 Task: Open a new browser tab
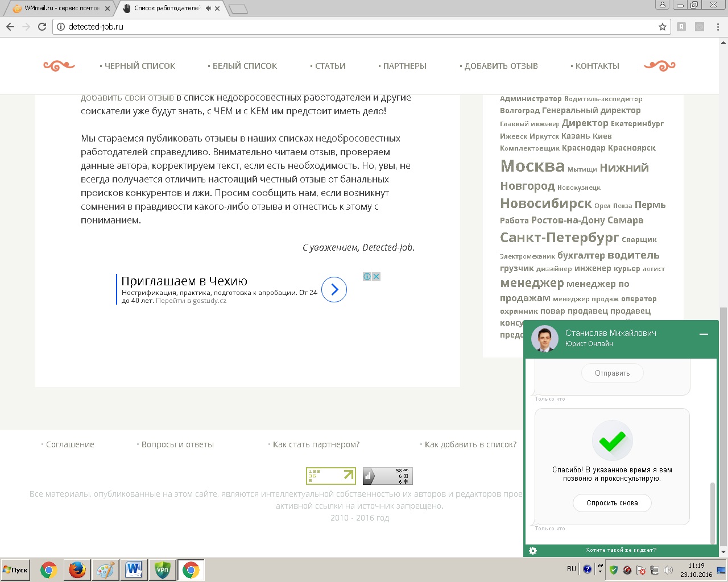pos(238,9)
